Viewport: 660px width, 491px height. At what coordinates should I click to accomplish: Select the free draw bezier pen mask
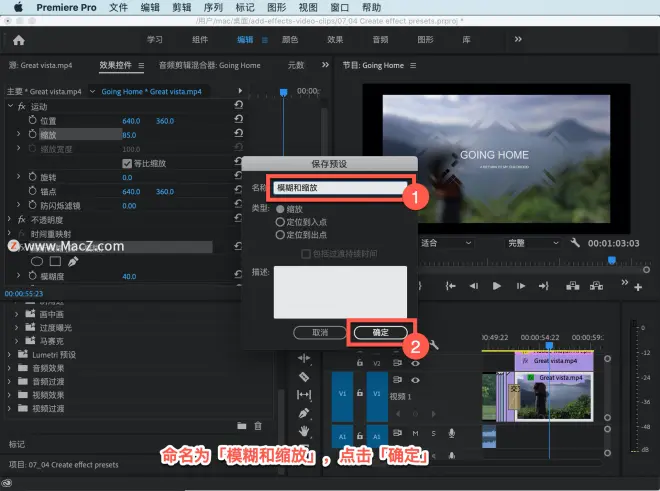(x=73, y=262)
